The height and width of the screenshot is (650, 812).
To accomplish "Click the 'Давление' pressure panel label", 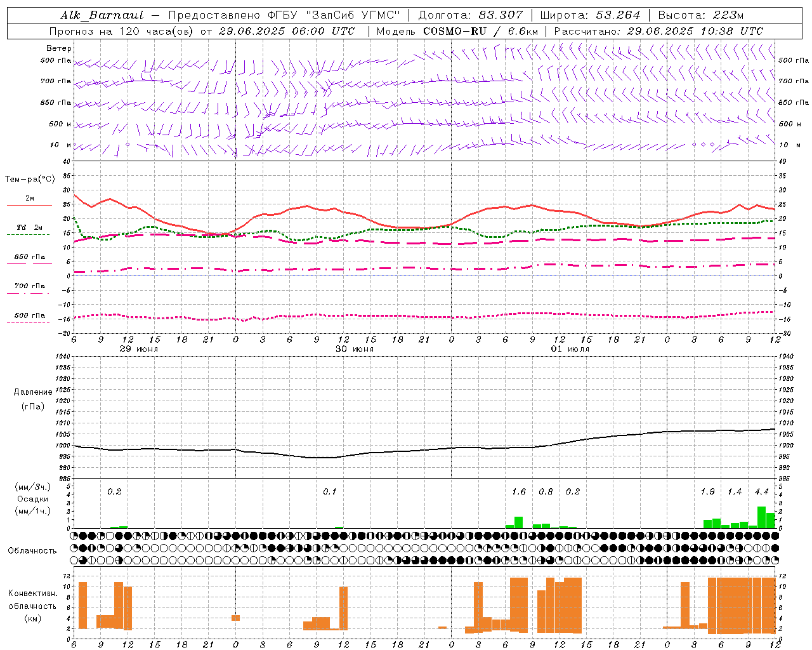I will [33, 392].
